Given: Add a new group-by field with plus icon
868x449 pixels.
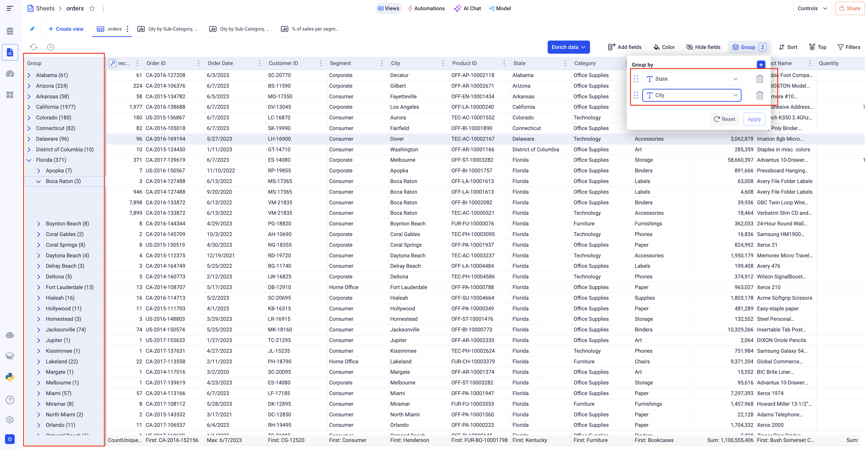Looking at the screenshot, I should (761, 65).
